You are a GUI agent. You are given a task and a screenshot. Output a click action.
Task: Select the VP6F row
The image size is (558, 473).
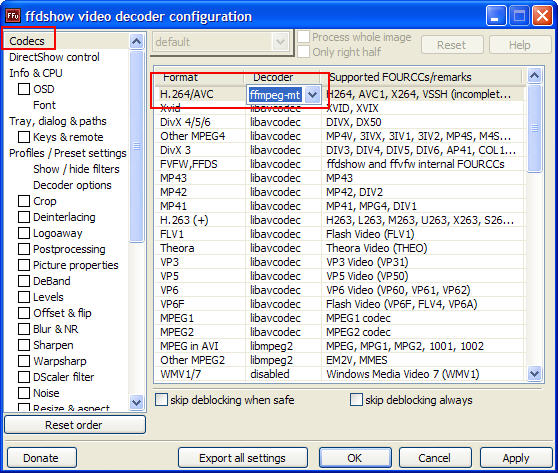340,304
